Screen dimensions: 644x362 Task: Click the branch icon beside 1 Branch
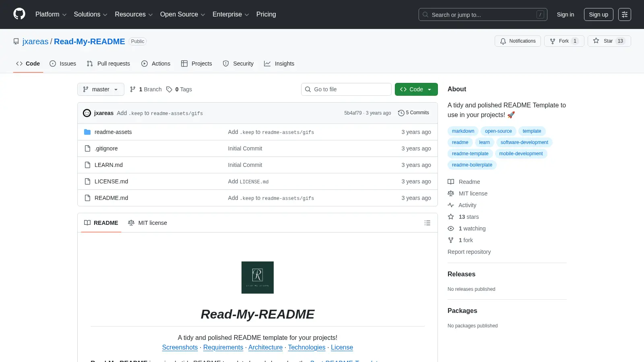(x=133, y=89)
